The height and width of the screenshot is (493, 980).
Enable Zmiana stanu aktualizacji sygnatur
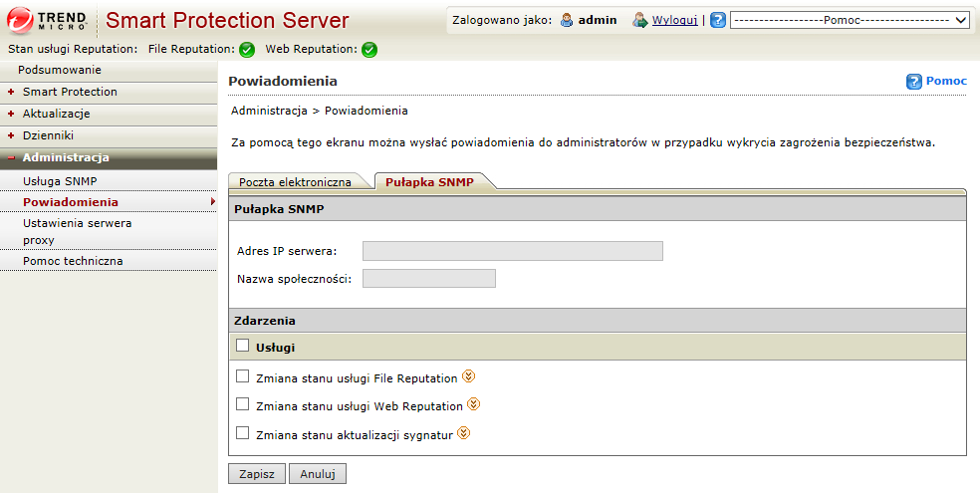[x=242, y=433]
